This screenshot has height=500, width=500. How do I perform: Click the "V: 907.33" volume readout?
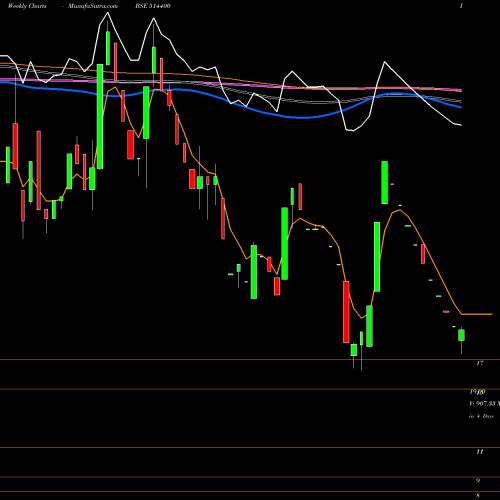tap(484, 404)
